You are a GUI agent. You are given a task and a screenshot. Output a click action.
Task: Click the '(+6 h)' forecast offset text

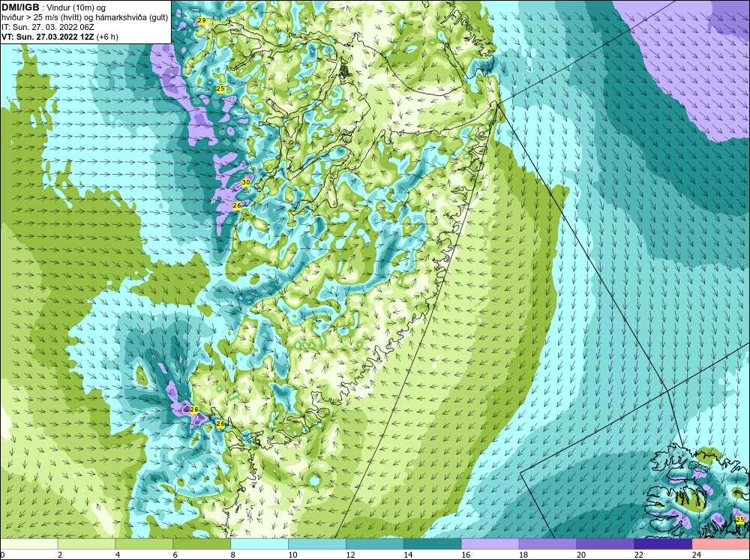tap(107, 37)
